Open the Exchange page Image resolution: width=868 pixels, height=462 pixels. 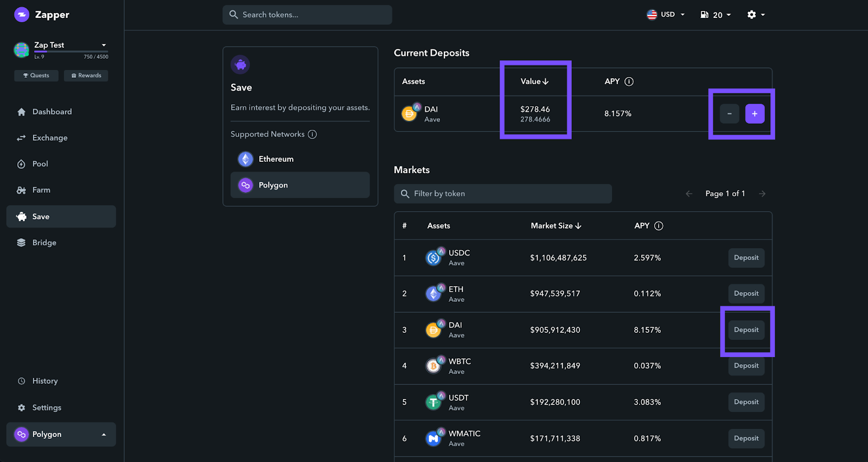pyautogui.click(x=61, y=138)
